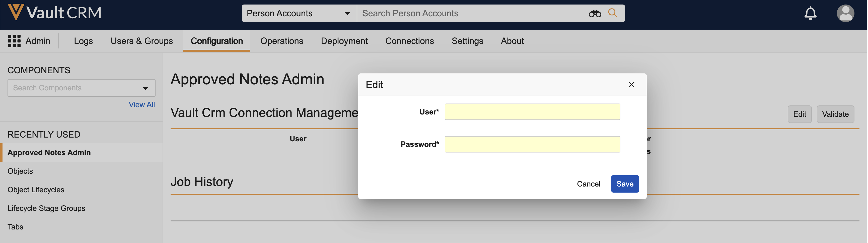Select the Settings tab
Screen dimensions: 868x243
pyautogui.click(x=467, y=41)
